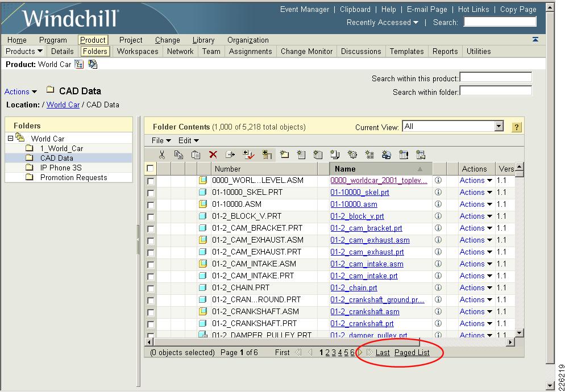Check the 01-2_CHAIN.PRT row checkbox
The width and height of the screenshot is (565, 392).
(151, 288)
